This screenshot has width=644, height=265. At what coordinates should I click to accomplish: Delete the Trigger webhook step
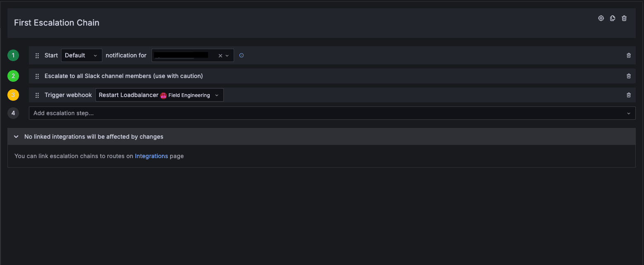click(x=629, y=95)
